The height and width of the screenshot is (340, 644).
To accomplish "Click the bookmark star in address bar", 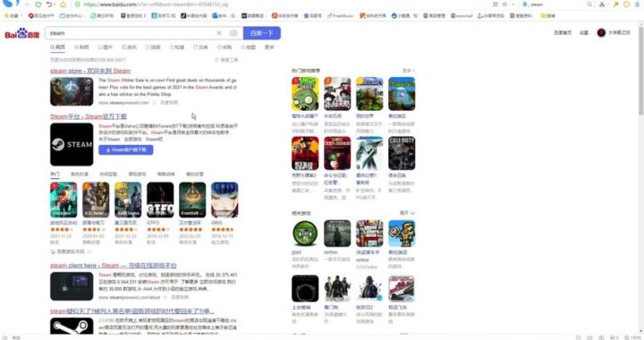I will coord(504,4).
